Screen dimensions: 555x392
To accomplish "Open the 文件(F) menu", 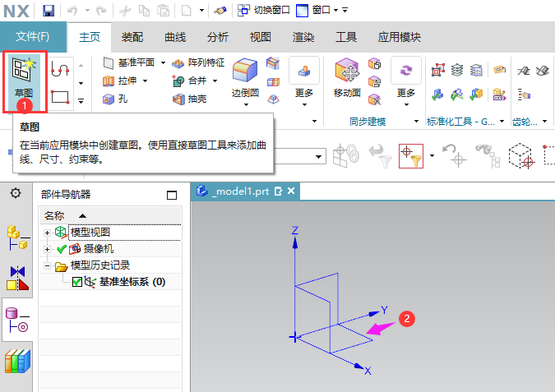I will coord(33,37).
